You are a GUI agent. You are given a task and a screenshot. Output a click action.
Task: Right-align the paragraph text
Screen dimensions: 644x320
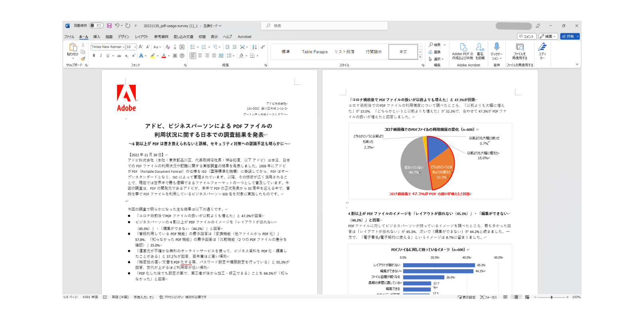tap(207, 56)
